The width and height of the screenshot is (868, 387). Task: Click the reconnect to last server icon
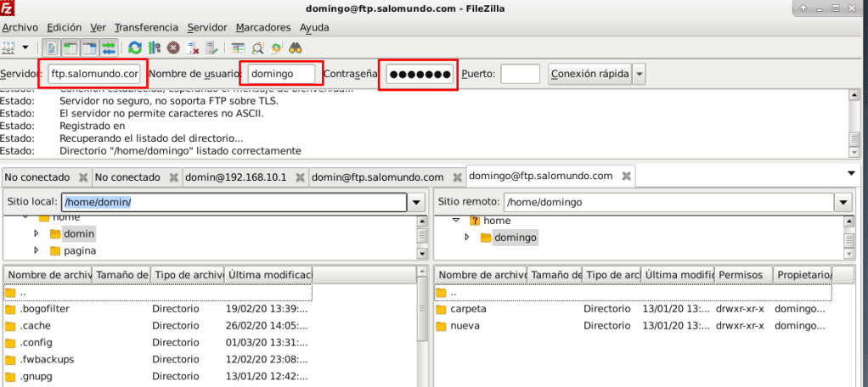[x=212, y=48]
